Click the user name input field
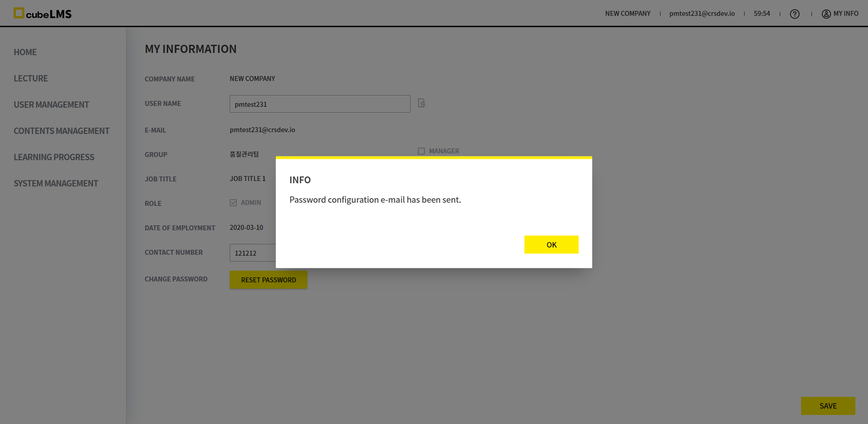This screenshot has height=424, width=868. pos(320,104)
